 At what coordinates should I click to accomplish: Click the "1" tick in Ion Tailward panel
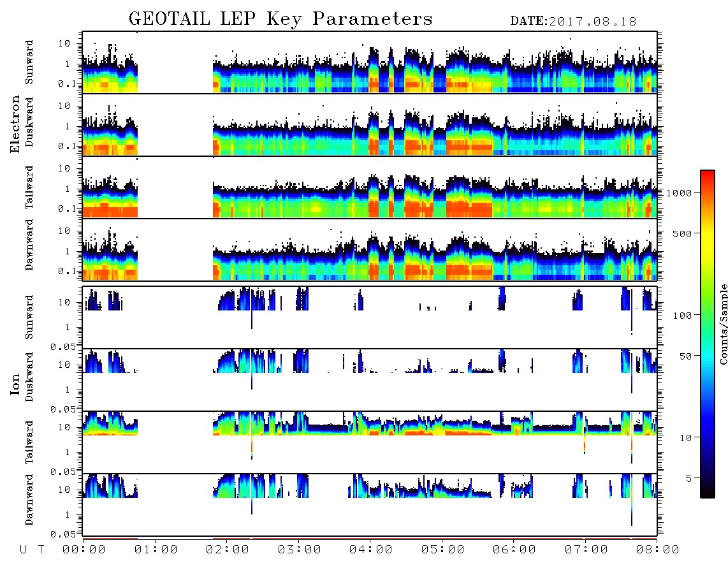[x=68, y=453]
